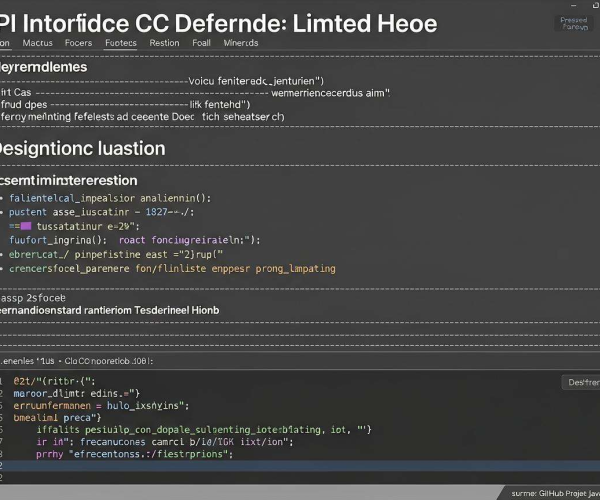Image resolution: width=600 pixels, height=500 pixels.
Task: Place cursor on the erruunfermanen = hulo_ixsnyins line
Action: tap(101, 406)
